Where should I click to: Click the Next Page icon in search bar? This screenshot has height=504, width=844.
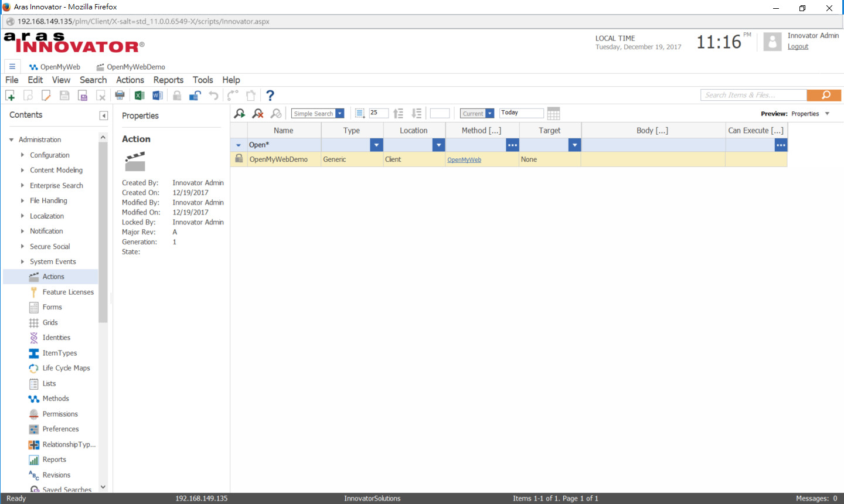point(417,114)
